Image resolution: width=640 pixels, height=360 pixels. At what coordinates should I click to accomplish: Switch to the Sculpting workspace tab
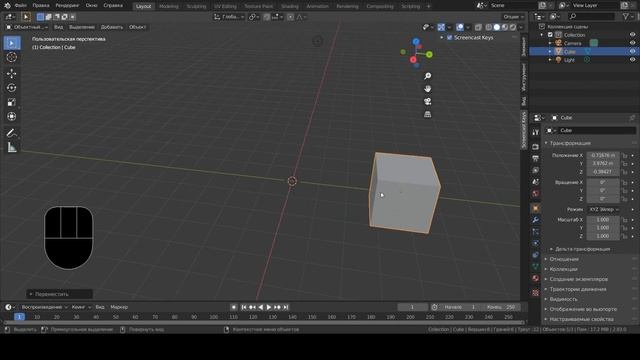pyautogui.click(x=196, y=6)
